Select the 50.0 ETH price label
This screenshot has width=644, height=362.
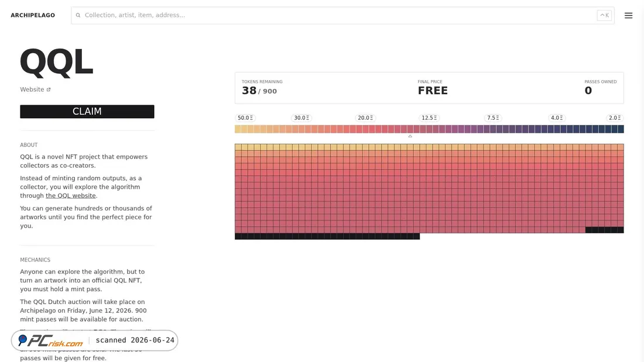(x=245, y=118)
